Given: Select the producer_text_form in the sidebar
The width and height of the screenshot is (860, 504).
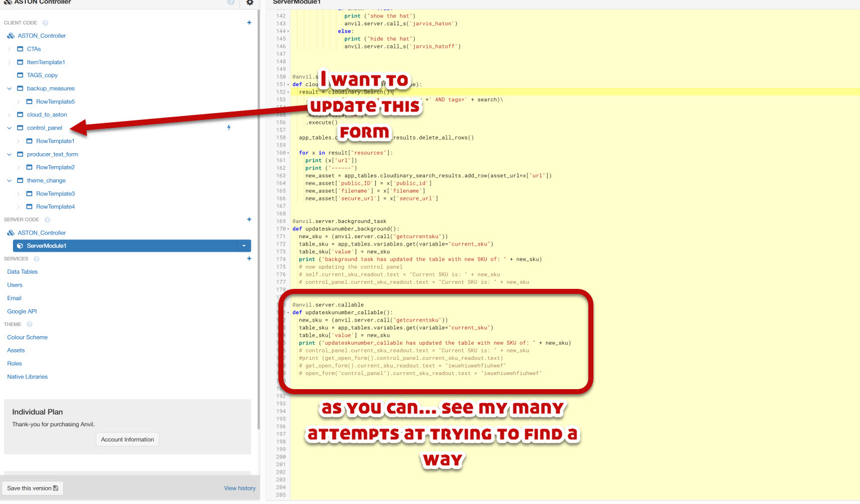Looking at the screenshot, I should pyautogui.click(x=52, y=154).
